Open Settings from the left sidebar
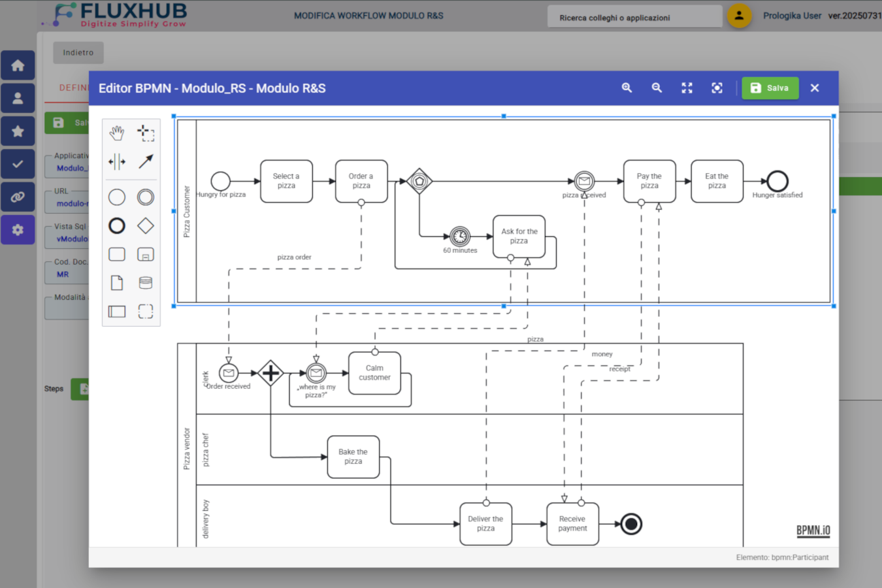This screenshot has width=882, height=588. point(18,229)
